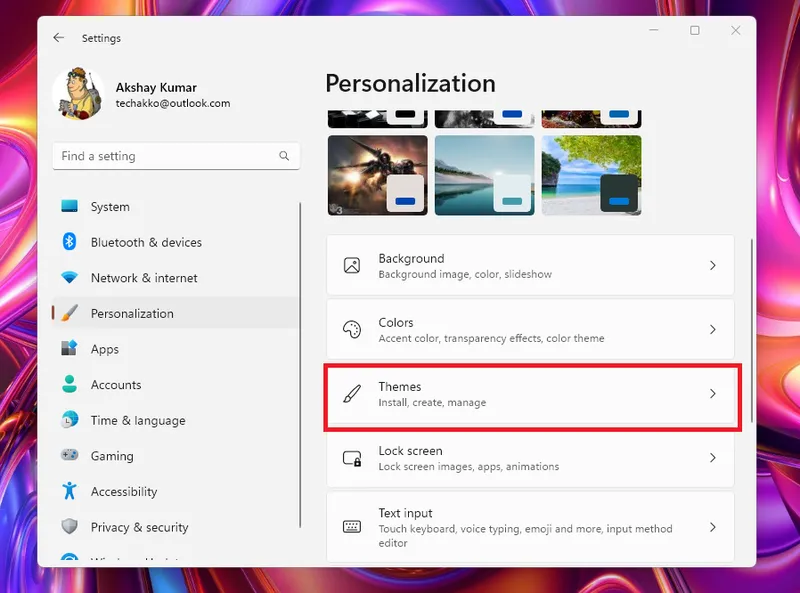Click Akshay Kumar account name
Viewport: 800px width, 593px height.
[x=156, y=88]
